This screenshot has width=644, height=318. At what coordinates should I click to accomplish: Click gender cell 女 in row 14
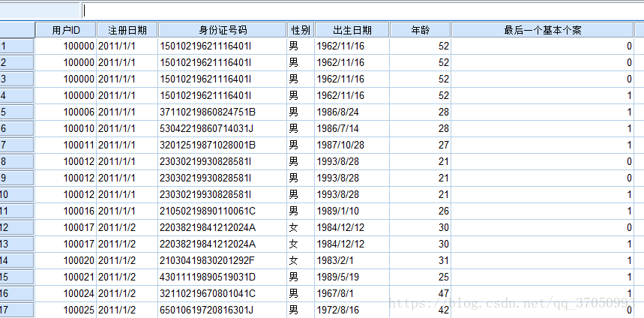[x=301, y=260]
